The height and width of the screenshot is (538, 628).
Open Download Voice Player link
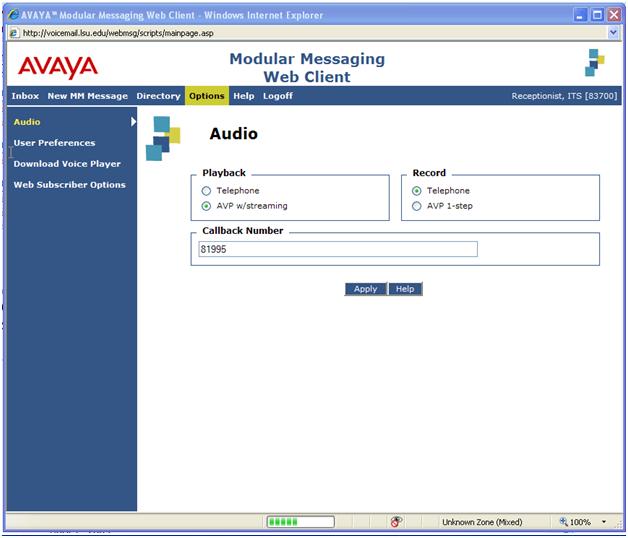click(67, 164)
